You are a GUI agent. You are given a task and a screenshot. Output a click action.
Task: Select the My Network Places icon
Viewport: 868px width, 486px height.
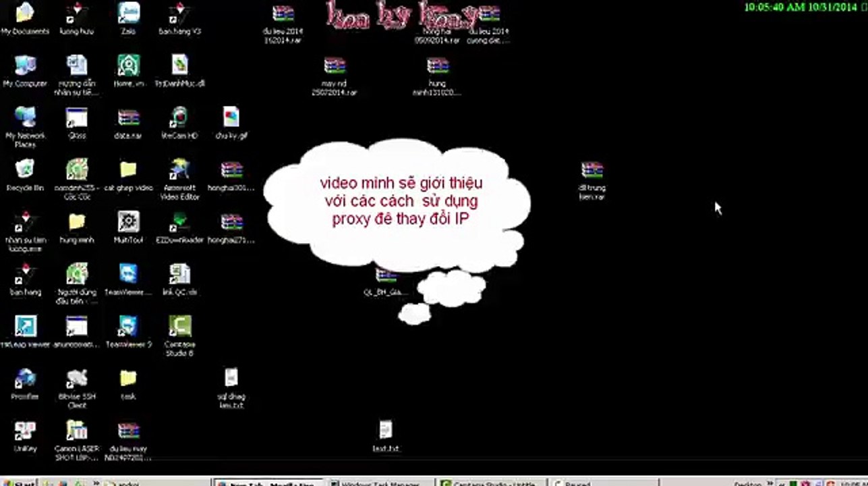pyautogui.click(x=25, y=126)
